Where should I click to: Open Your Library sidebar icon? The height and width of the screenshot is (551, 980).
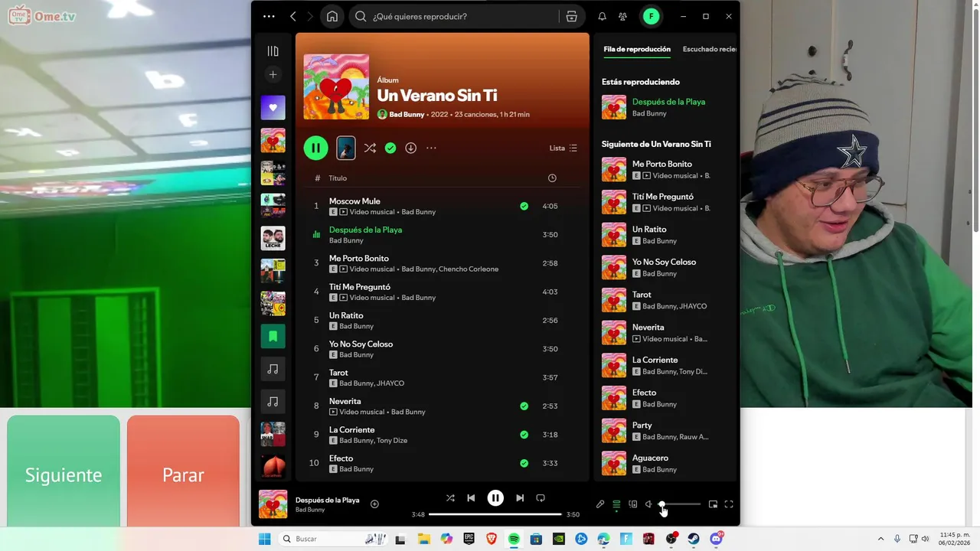click(x=273, y=51)
